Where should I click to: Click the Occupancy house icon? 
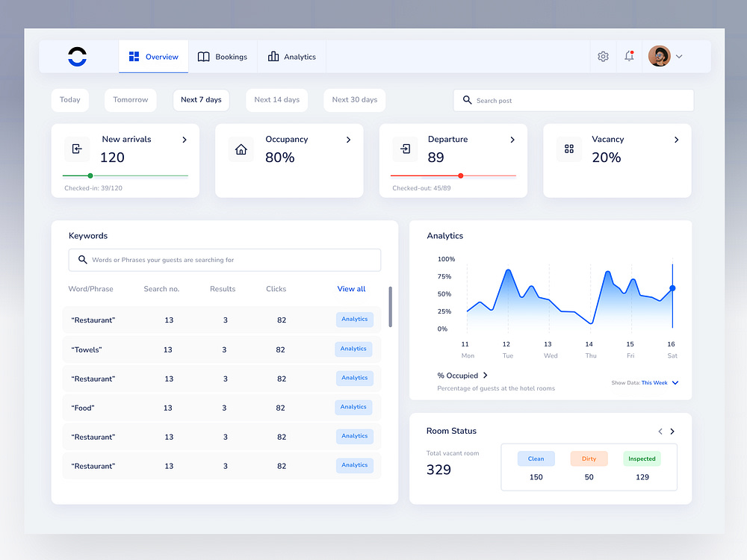(241, 149)
